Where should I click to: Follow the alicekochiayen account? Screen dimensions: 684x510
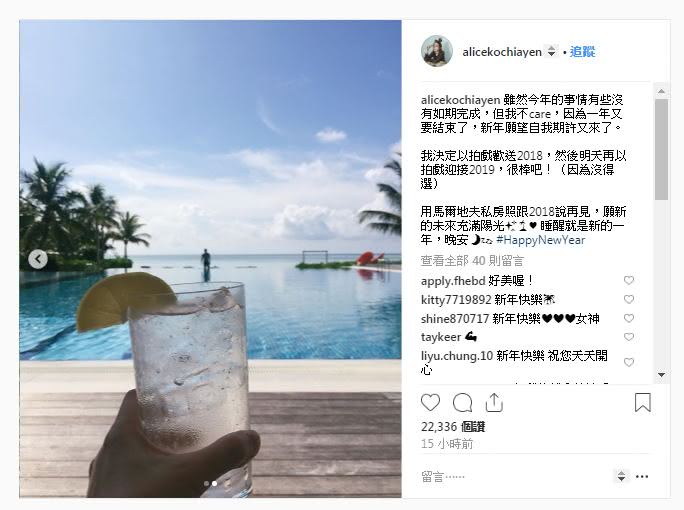582,51
